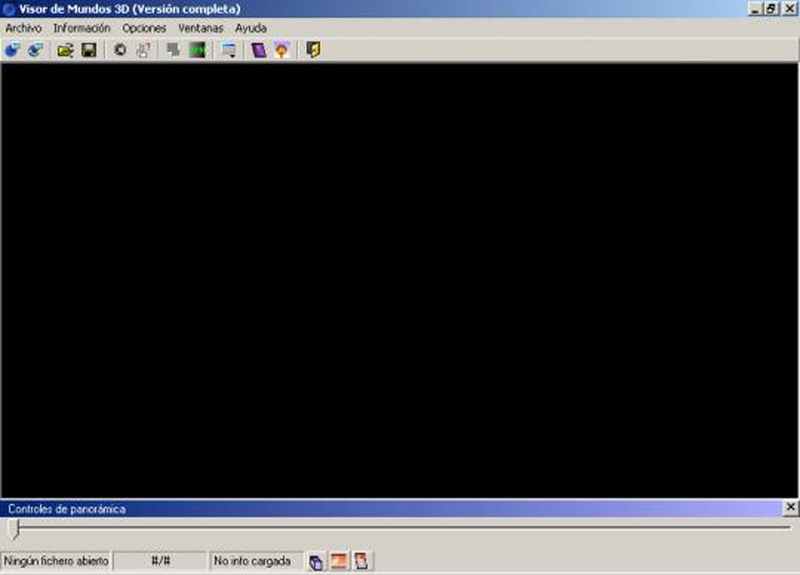Click the grey overlapping squares toolbar icon

tap(173, 50)
